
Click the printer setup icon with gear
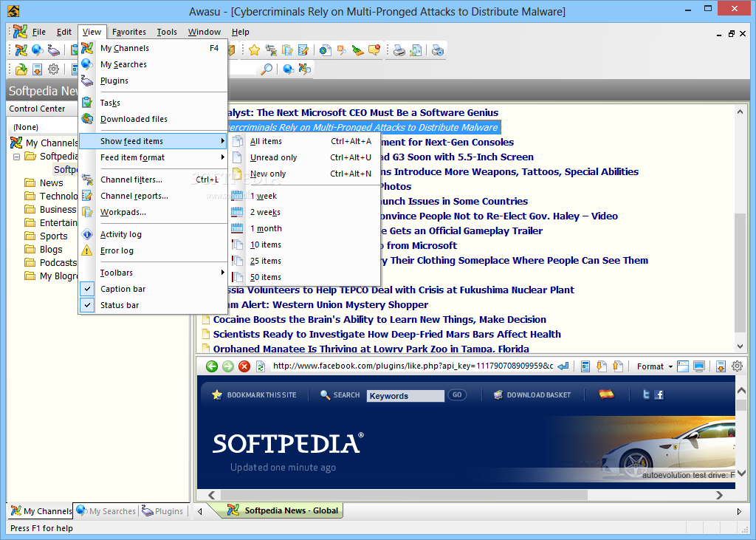point(438,49)
